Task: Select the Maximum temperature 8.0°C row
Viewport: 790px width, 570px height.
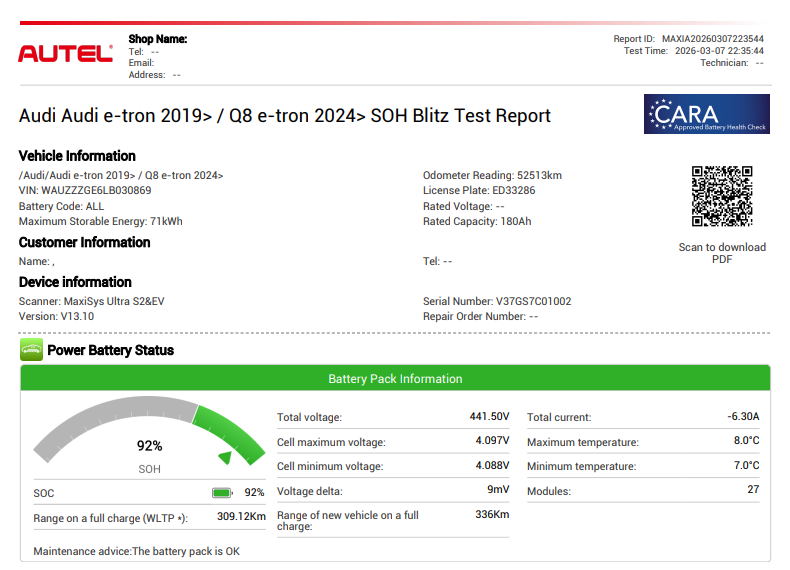Action: tap(643, 441)
